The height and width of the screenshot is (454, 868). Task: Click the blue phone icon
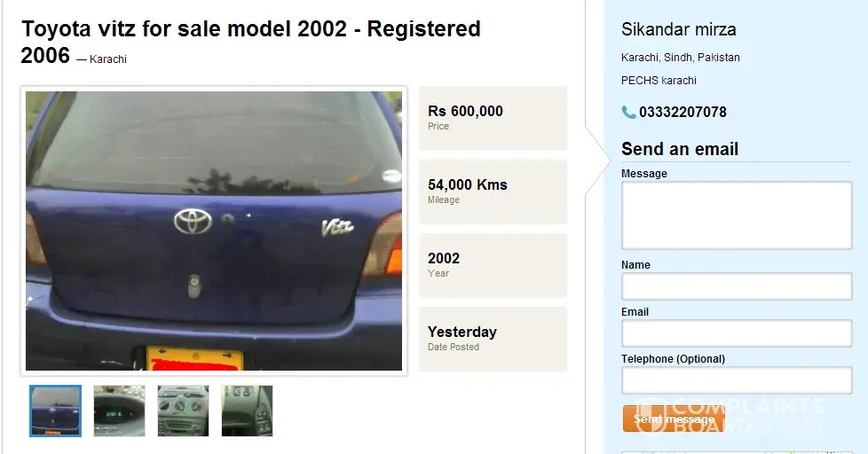coord(628,113)
